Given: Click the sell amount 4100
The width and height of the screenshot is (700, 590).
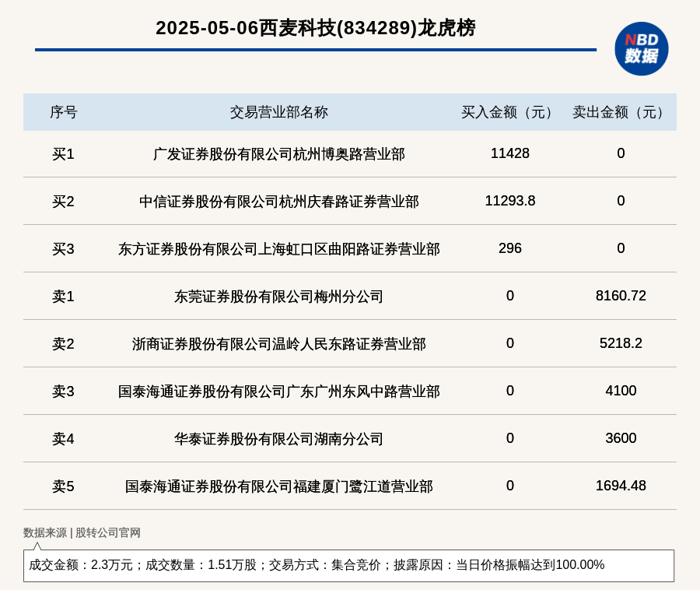Looking at the screenshot, I should (x=621, y=391).
